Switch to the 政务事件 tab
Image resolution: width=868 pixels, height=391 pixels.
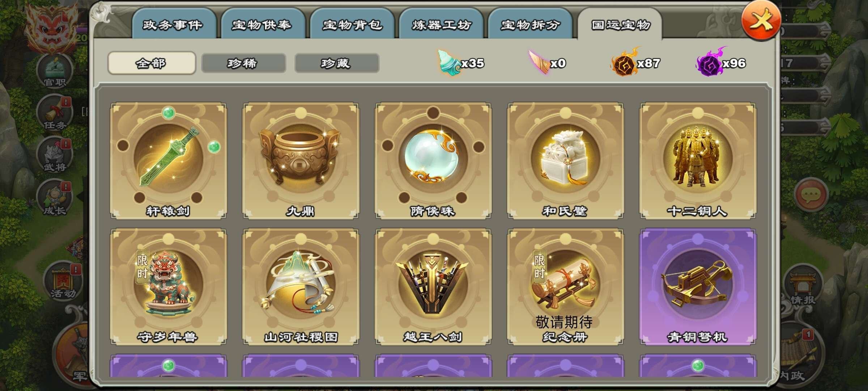point(174,25)
